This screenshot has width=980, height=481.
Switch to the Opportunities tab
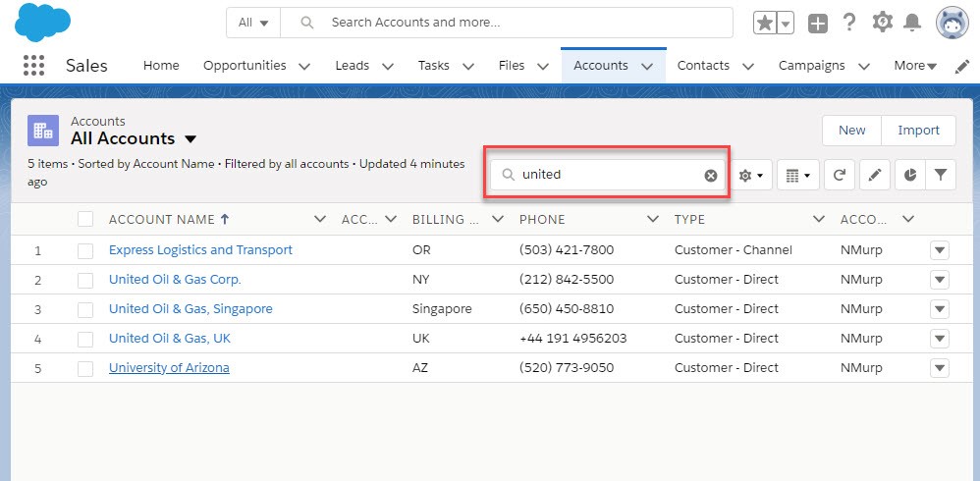tap(245, 66)
